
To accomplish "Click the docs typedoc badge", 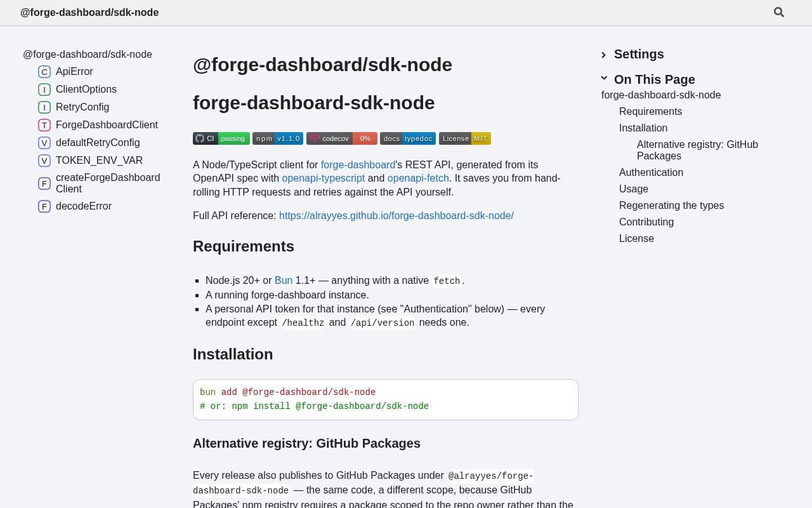I will tap(408, 138).
